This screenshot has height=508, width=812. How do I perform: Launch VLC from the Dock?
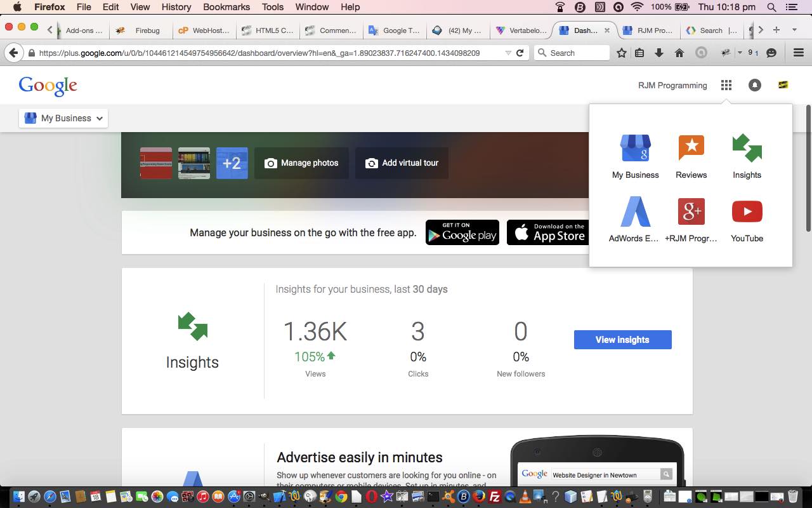(525, 497)
